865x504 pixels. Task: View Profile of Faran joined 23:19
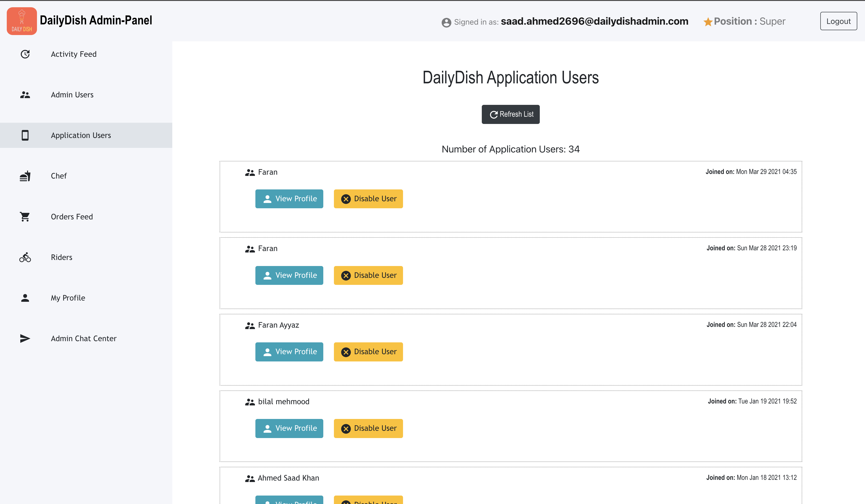point(289,275)
